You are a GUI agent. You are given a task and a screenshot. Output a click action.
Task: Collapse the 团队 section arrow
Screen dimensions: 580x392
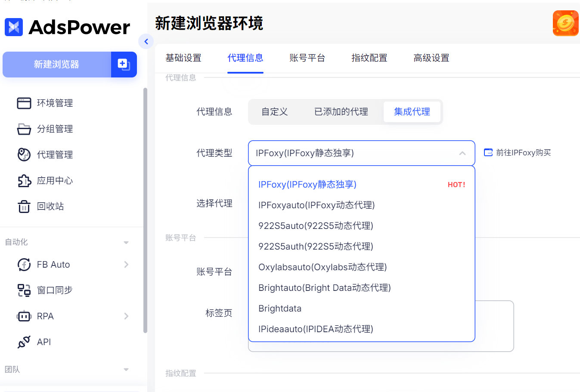[126, 370]
